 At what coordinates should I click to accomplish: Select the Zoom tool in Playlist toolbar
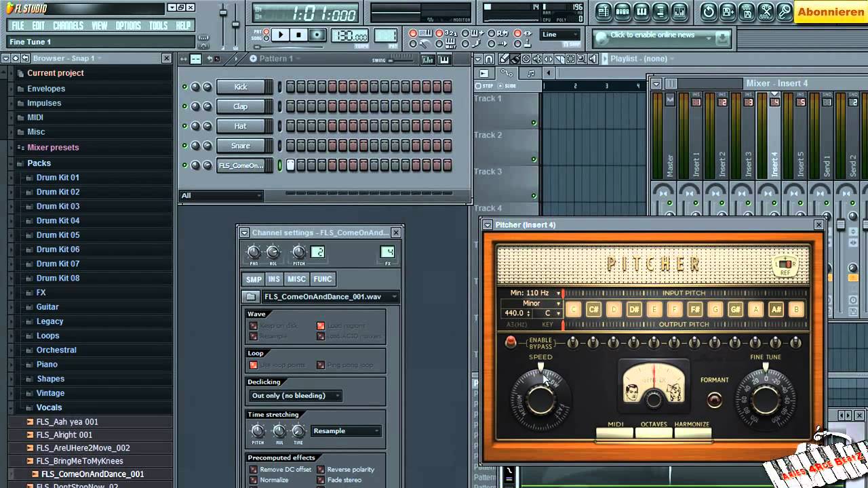(x=582, y=59)
